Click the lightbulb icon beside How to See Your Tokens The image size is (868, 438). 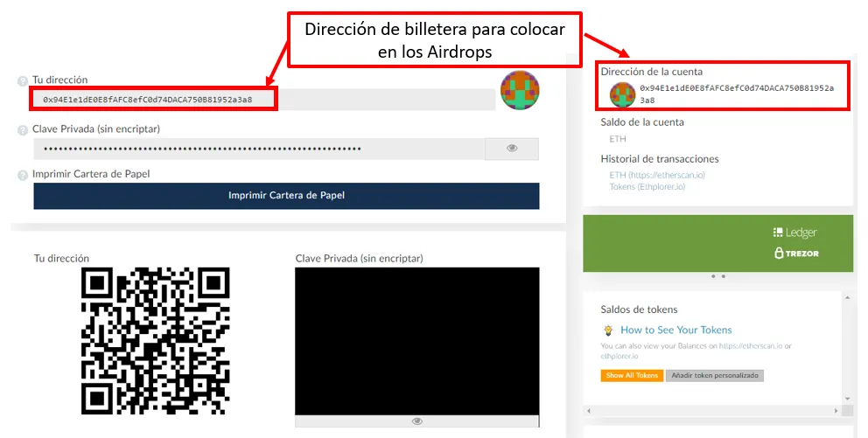608,330
